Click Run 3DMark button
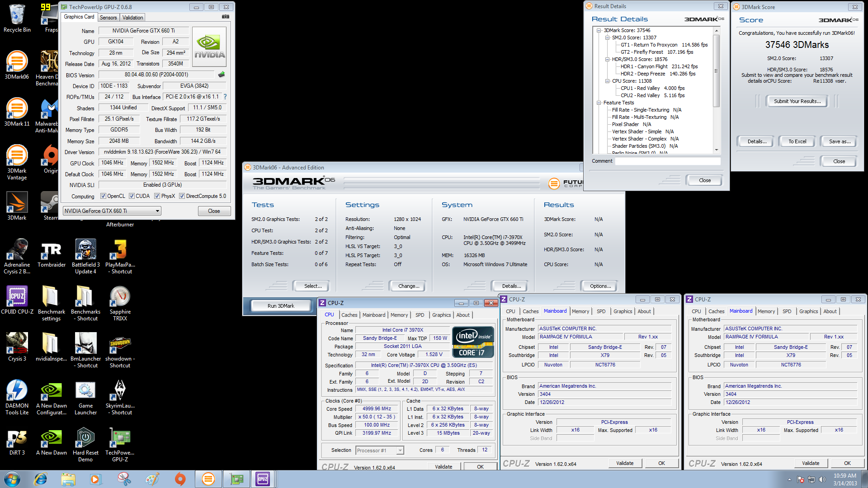Viewport: 868px width, 488px height. coord(281,306)
